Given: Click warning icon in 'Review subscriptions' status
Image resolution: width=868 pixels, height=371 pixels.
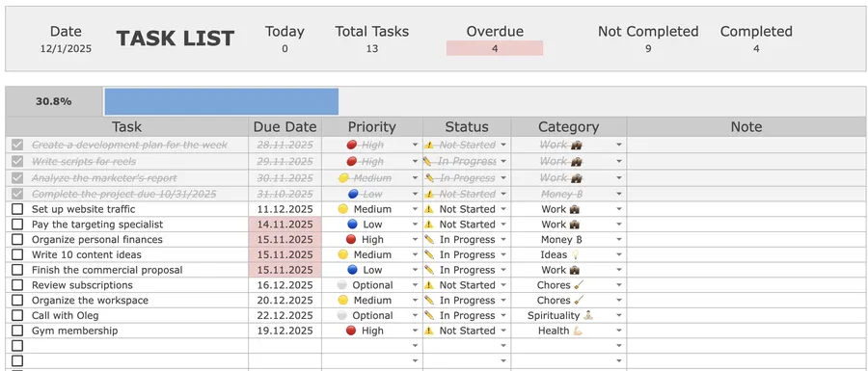Looking at the screenshot, I should (x=429, y=285).
